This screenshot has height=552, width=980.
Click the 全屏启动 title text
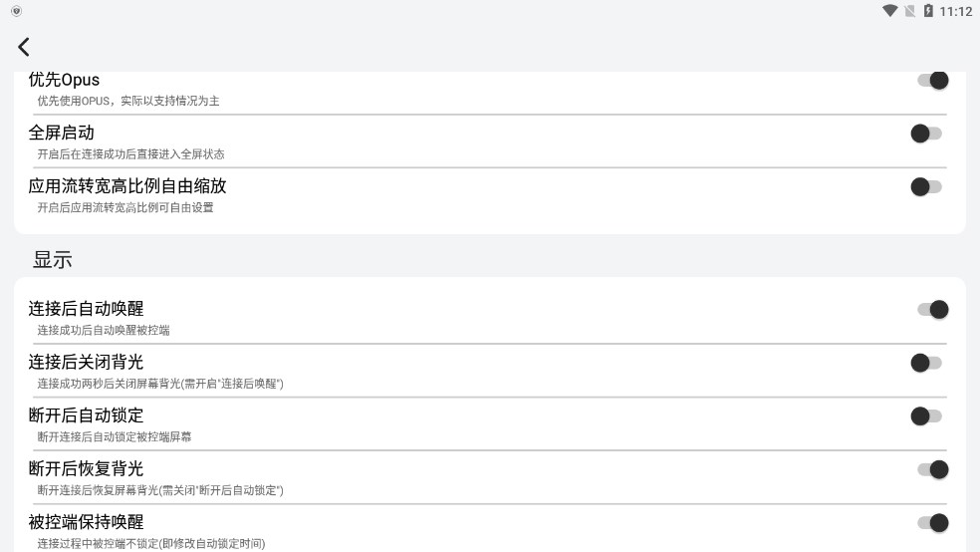click(x=61, y=133)
